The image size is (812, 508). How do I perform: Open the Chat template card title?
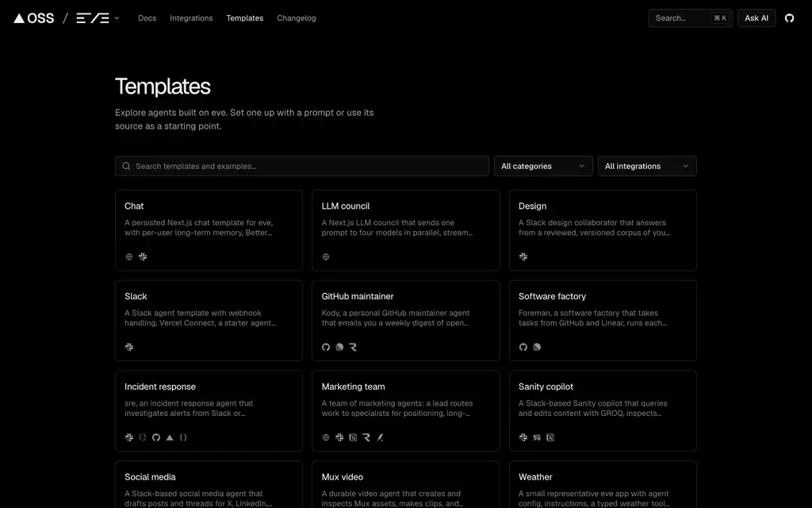click(x=134, y=206)
